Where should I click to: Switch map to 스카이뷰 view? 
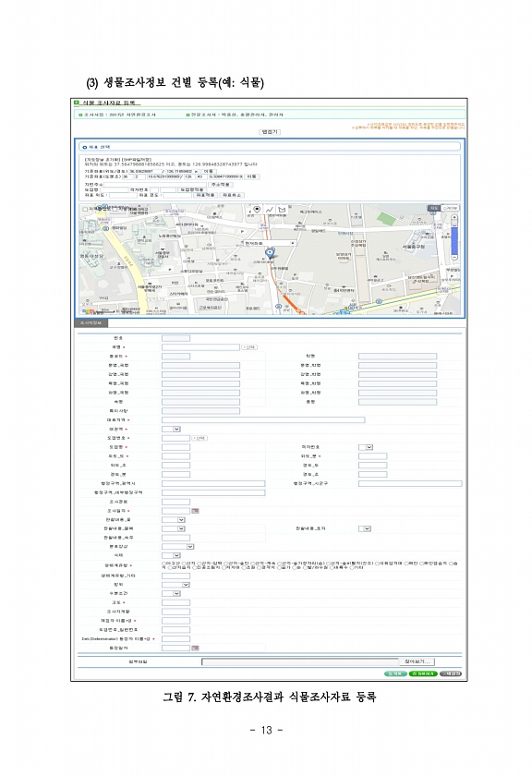pos(451,209)
